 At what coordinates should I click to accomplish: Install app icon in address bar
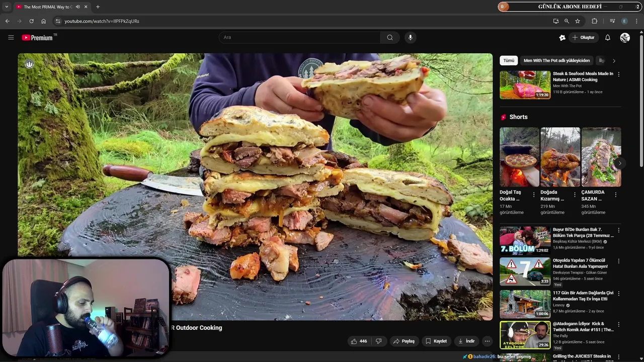555,21
